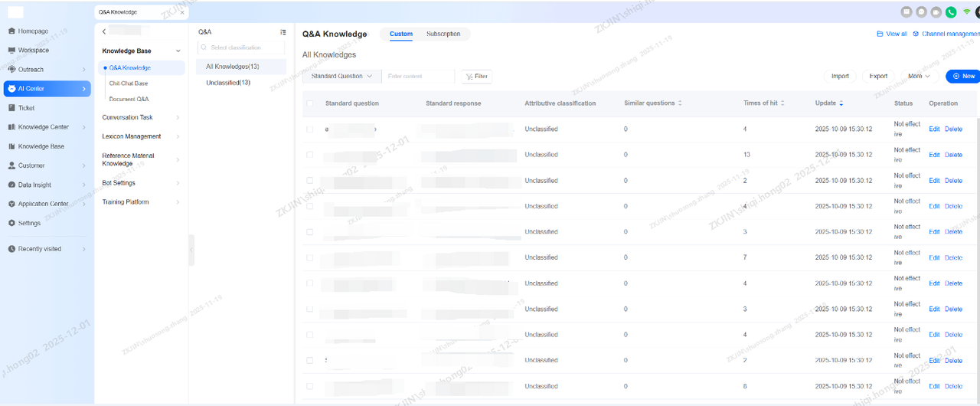Open the video camera icon in header
Image resolution: width=980 pixels, height=406 pixels.
[x=936, y=11]
